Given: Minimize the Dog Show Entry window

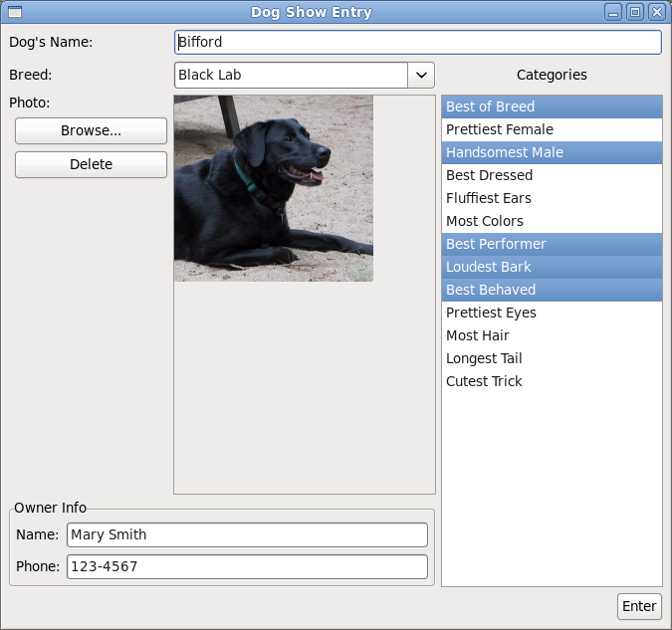Looking at the screenshot, I should point(613,12).
